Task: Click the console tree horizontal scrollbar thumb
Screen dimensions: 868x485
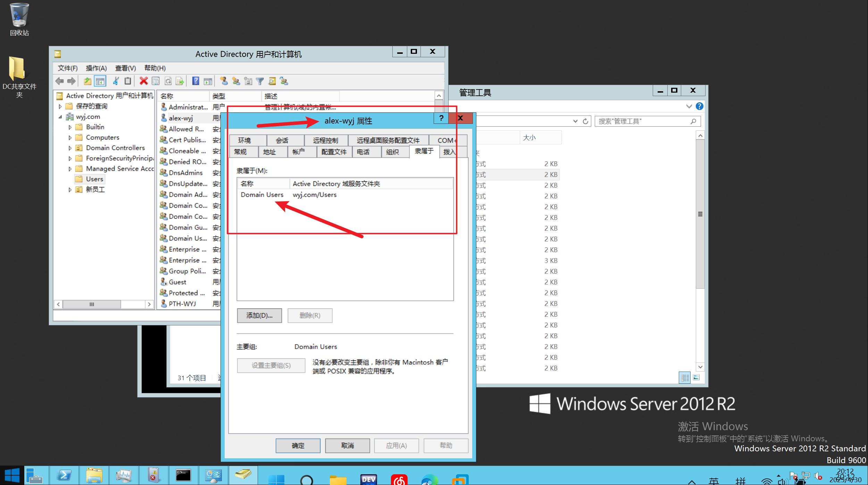Action: pos(92,304)
